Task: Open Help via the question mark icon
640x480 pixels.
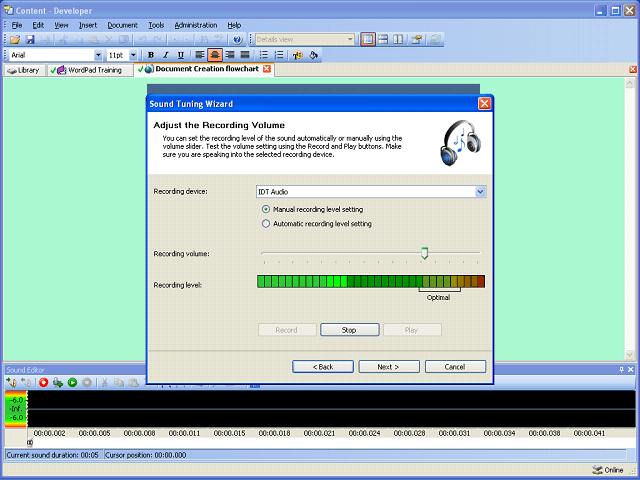Action: (x=237, y=40)
